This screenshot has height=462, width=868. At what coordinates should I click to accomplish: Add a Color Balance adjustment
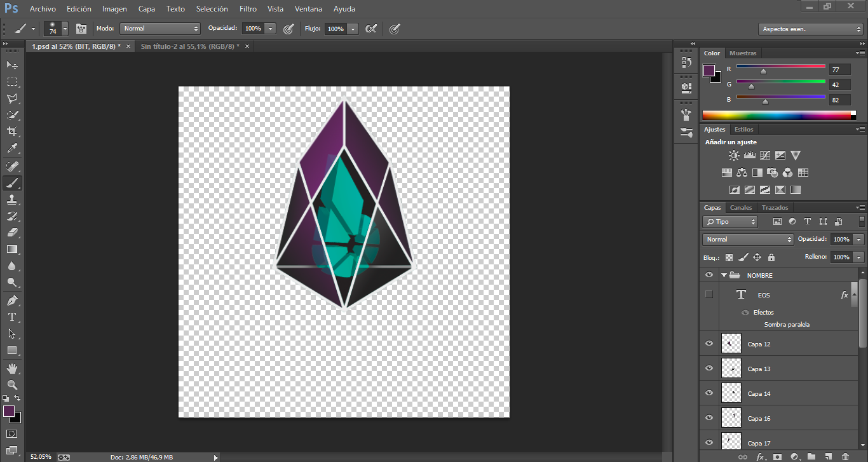pos(742,172)
